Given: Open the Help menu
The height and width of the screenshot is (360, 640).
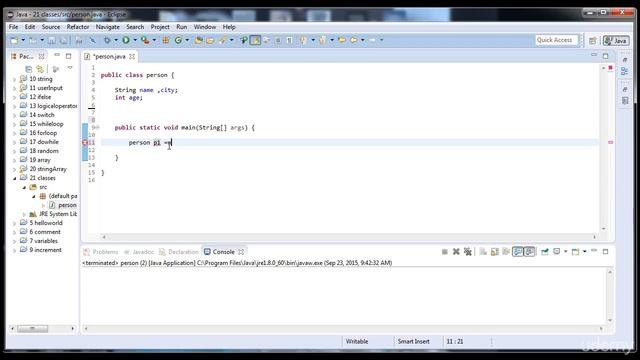Looking at the screenshot, I should click(229, 27).
